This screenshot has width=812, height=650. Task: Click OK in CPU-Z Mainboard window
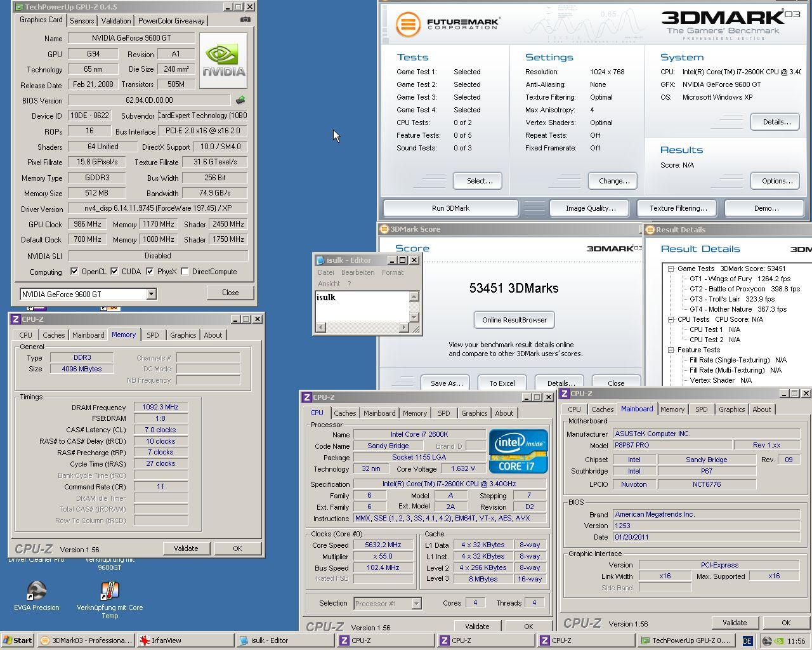(x=786, y=623)
